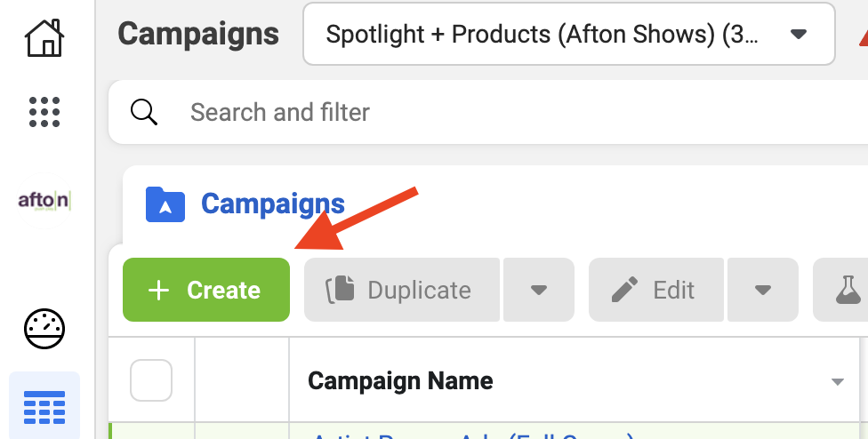Open the A/B test flask icon

click(x=848, y=290)
